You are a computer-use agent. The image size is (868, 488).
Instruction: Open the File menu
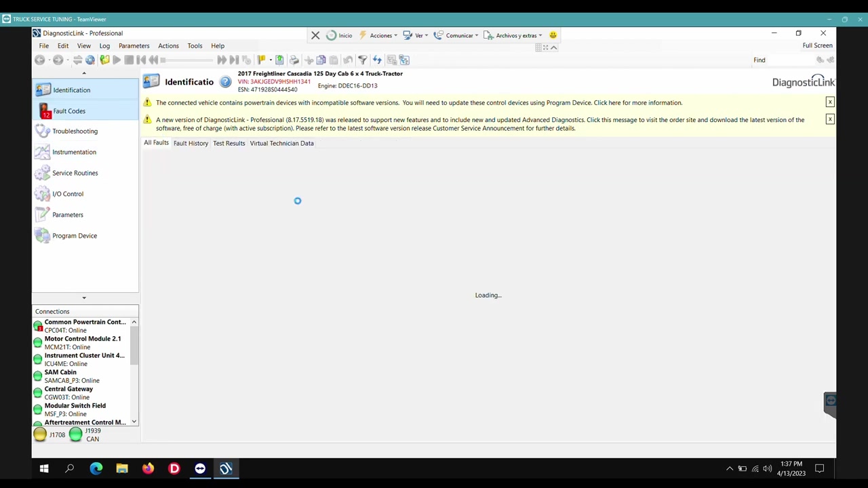(x=43, y=46)
